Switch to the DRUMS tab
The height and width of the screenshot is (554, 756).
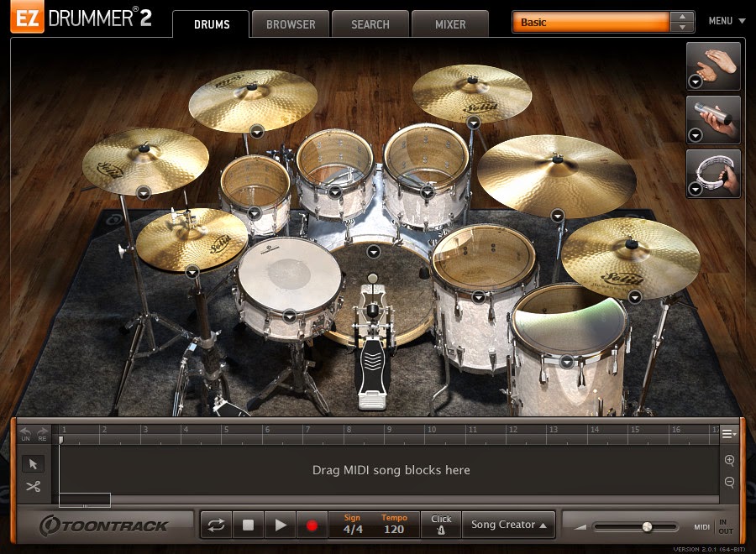coord(211,24)
